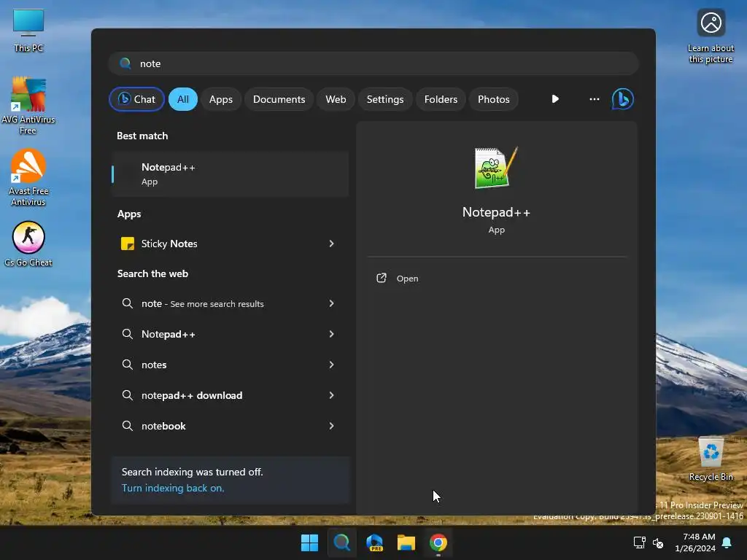747x560 pixels.
Task: Select the Sticky Notes app result
Action: 230,244
